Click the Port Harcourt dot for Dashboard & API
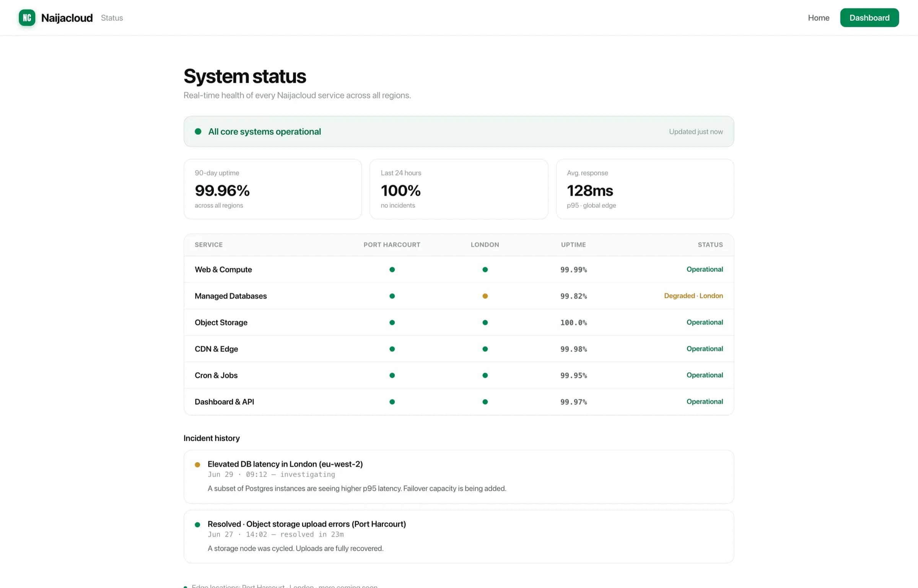The height and width of the screenshot is (588, 918). click(392, 402)
